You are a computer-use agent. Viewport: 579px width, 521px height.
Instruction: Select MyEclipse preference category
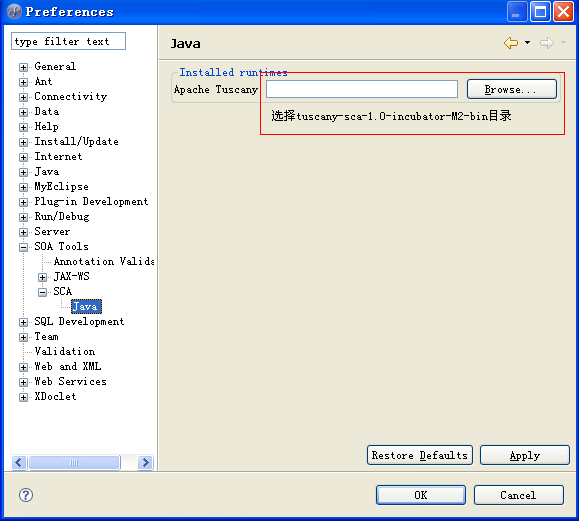pyautogui.click(x=61, y=186)
